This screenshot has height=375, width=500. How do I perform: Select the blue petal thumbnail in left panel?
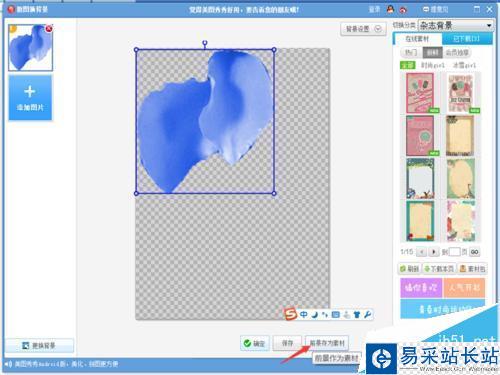tap(30, 48)
